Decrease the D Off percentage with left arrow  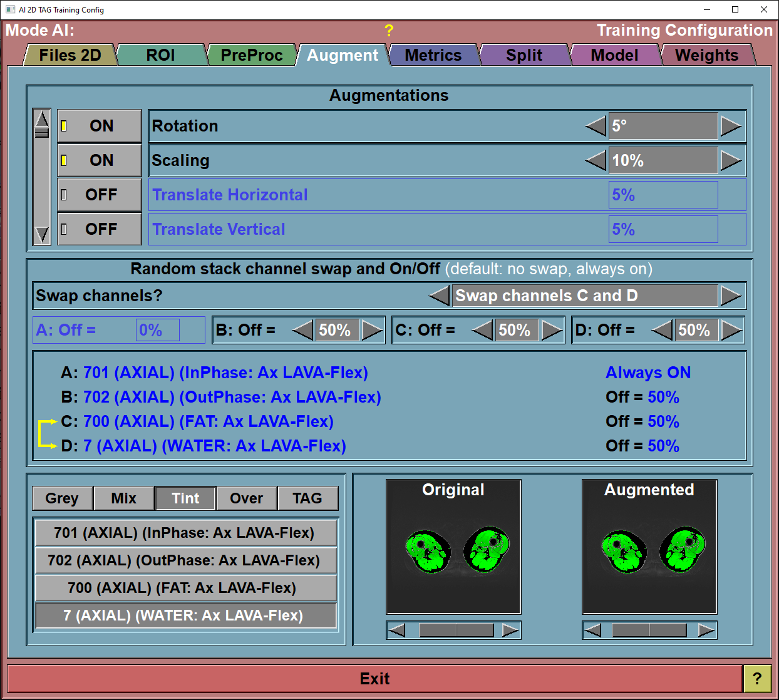tap(661, 330)
